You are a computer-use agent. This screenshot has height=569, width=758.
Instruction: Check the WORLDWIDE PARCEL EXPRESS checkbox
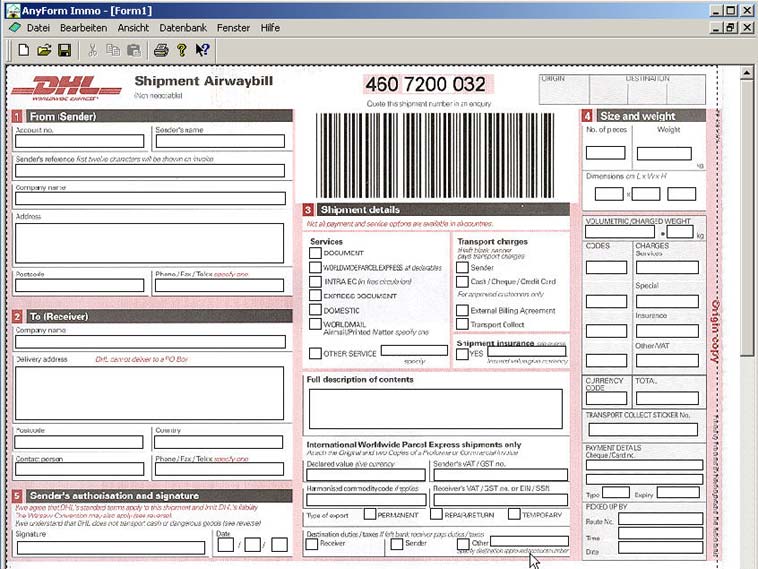click(x=315, y=267)
